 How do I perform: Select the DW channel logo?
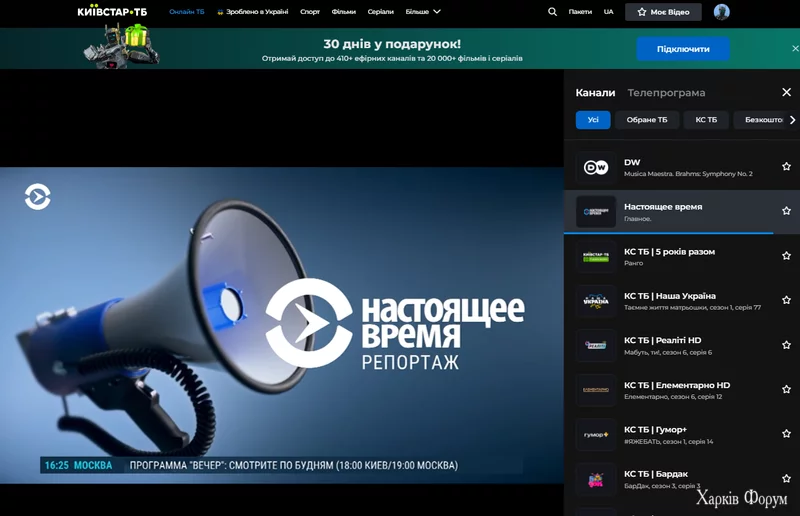point(595,167)
